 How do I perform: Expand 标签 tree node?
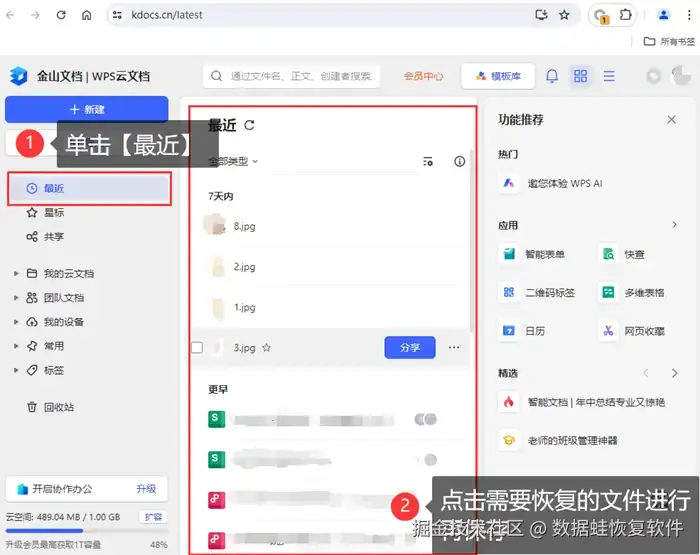click(x=16, y=370)
